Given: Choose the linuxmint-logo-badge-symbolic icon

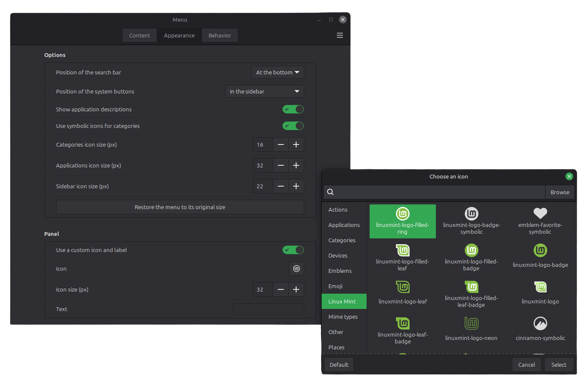Looking at the screenshot, I should pyautogui.click(x=471, y=221).
